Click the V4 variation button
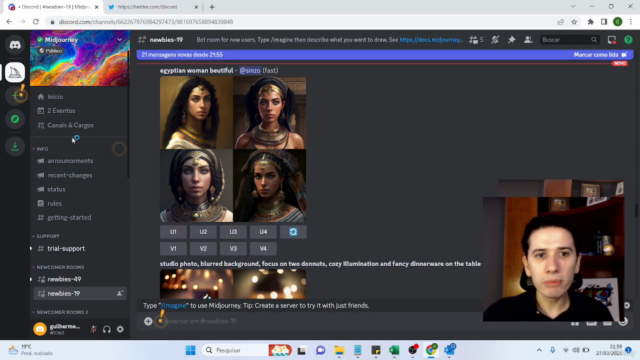This screenshot has width=640, height=360. tap(263, 249)
